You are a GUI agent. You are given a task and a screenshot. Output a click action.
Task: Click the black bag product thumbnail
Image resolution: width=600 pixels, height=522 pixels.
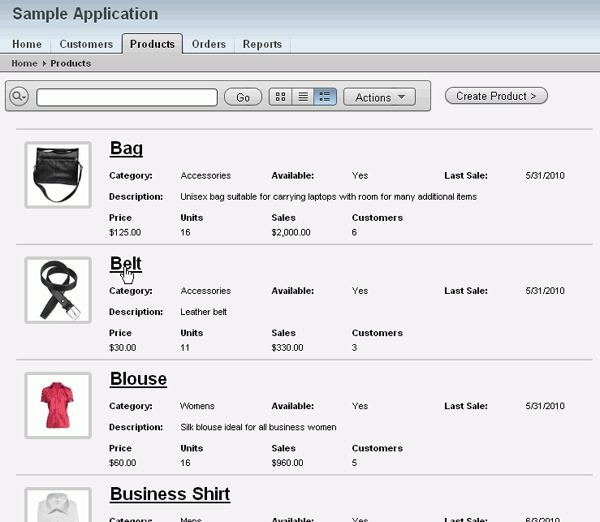point(58,175)
